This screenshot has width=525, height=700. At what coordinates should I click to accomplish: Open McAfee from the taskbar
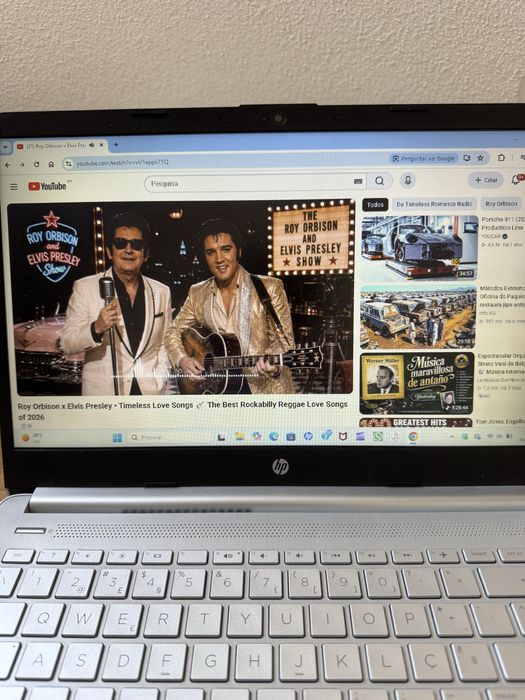click(x=342, y=436)
